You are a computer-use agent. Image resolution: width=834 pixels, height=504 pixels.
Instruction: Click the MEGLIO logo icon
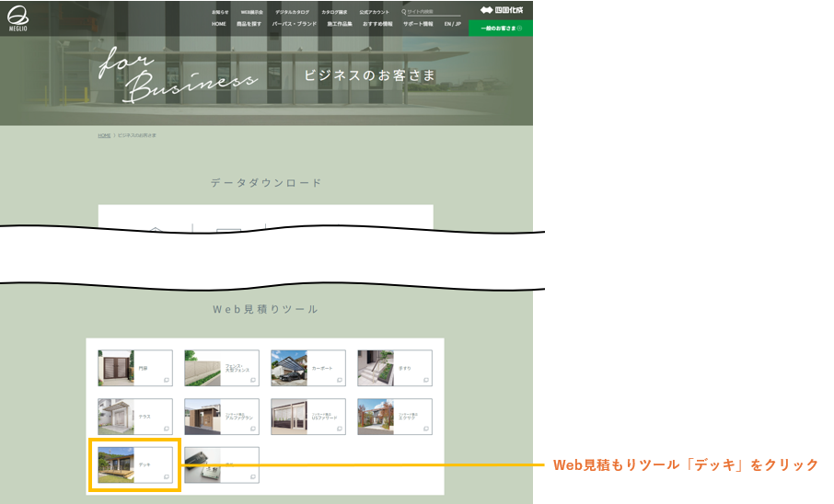tap(19, 18)
